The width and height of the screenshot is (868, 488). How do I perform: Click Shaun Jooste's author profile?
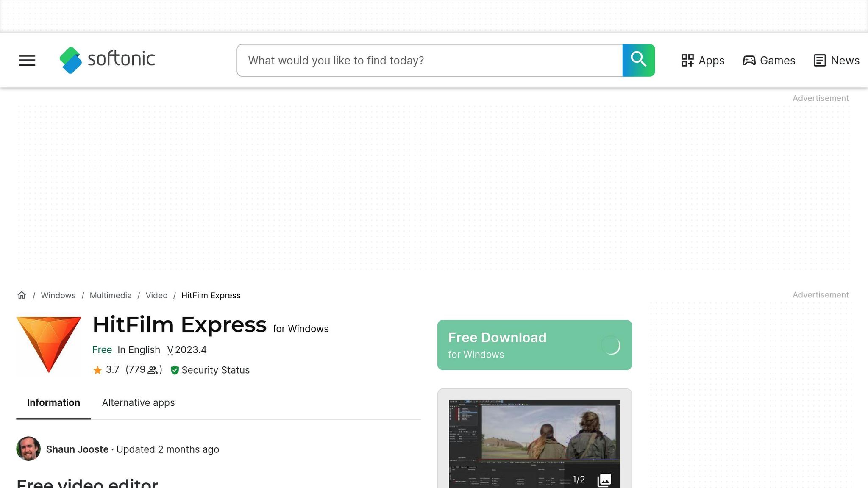coord(77,449)
